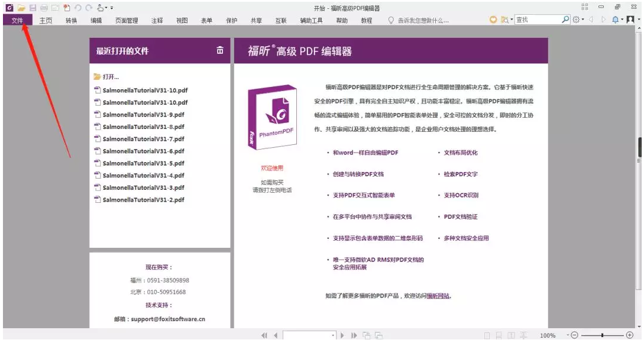Switch to the 转换 ribbon tab
The width and height of the screenshot is (644, 343).
(x=72, y=20)
